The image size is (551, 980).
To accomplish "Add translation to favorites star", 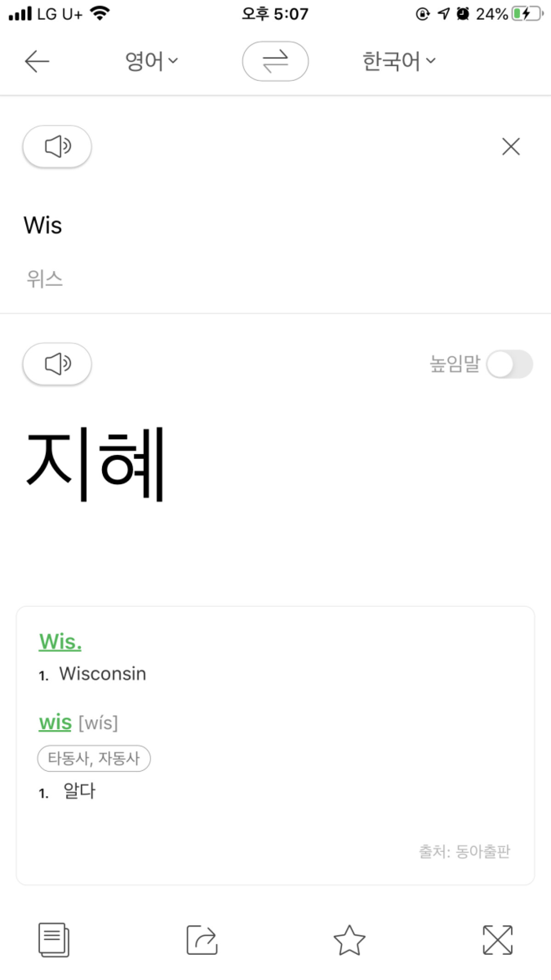I will (x=349, y=940).
